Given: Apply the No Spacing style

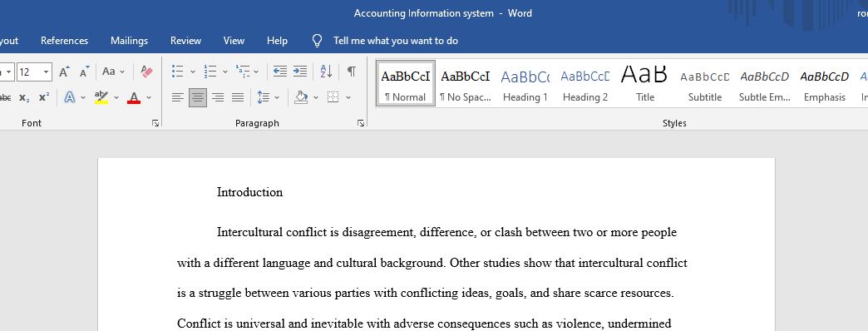Looking at the screenshot, I should [x=466, y=83].
